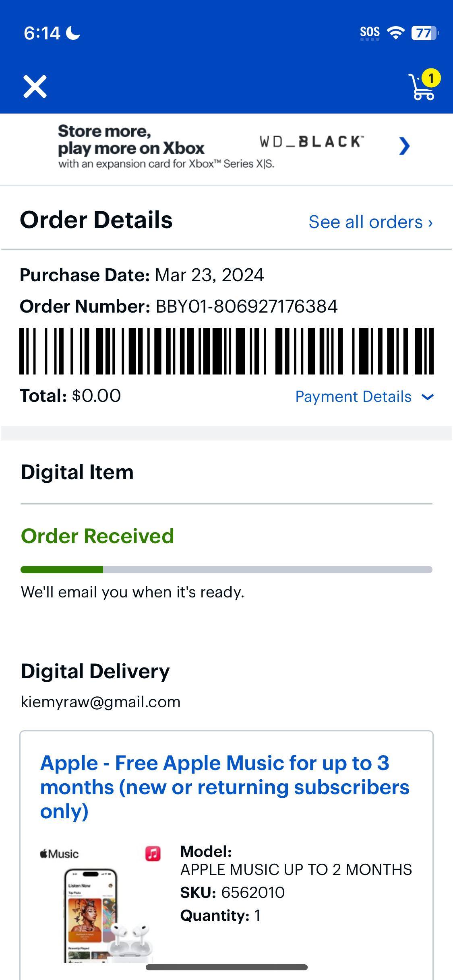This screenshot has width=453, height=980.
Task: Tap the Wi-Fi status icon
Action: pos(395,33)
